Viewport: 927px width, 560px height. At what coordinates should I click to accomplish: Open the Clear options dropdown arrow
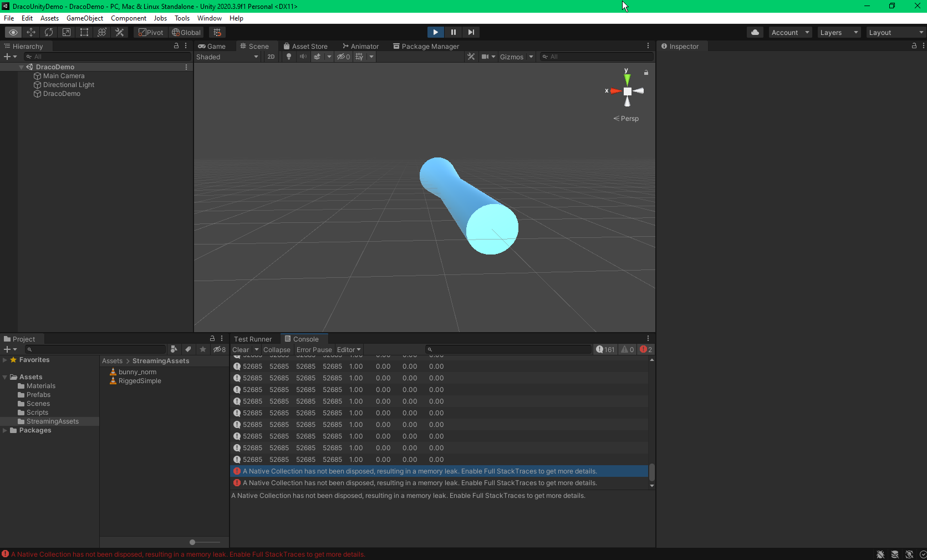pos(257,349)
